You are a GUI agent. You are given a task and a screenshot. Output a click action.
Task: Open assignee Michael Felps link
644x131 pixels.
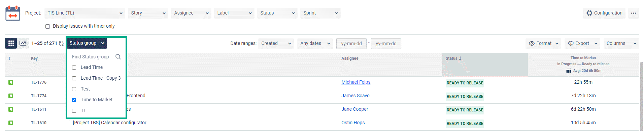(x=356, y=82)
